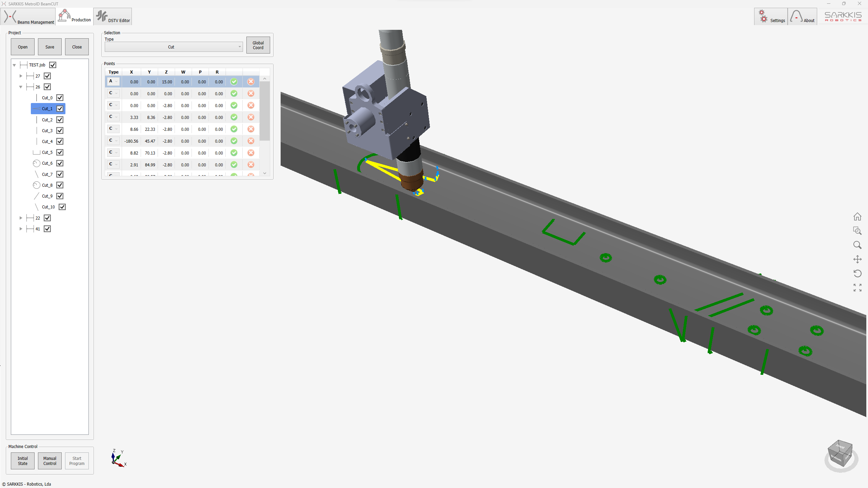Confirm point row with Y 22.33
This screenshot has height=488, width=868.
coord(234,129)
